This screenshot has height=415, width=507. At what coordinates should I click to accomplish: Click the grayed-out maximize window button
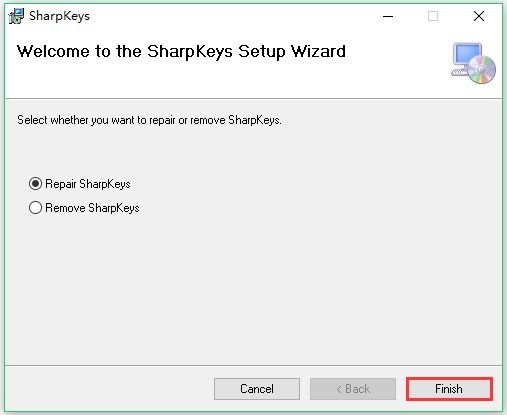pyautogui.click(x=433, y=16)
